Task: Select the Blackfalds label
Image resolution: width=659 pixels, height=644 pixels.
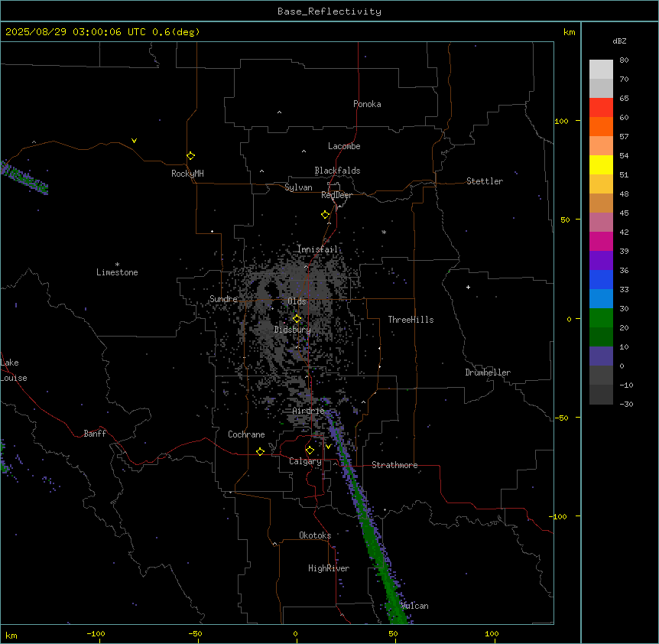Action: [x=337, y=171]
